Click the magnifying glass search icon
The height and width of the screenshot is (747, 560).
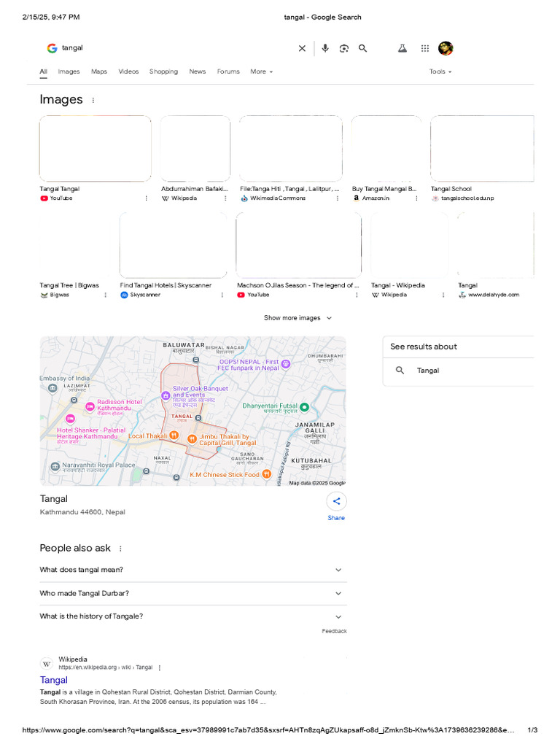point(363,48)
